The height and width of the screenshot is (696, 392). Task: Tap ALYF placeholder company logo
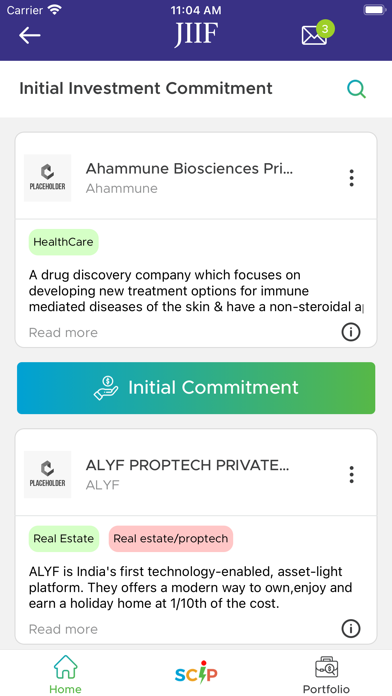tap(48, 475)
